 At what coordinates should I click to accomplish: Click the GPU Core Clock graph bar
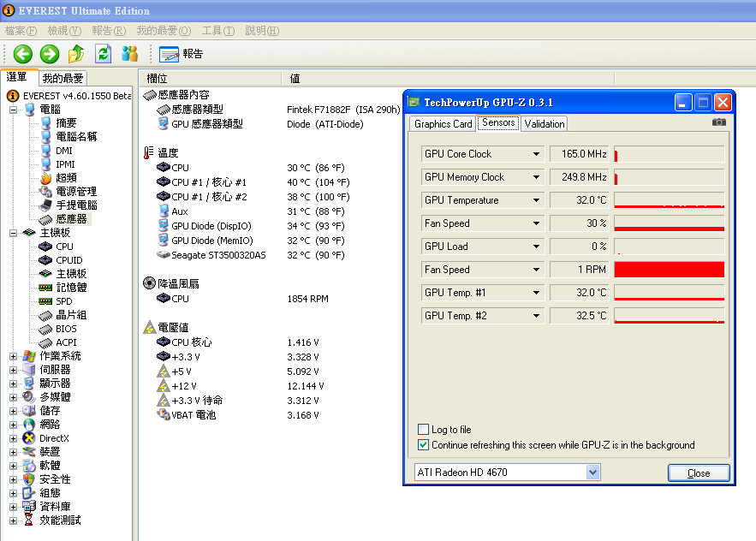click(670, 154)
